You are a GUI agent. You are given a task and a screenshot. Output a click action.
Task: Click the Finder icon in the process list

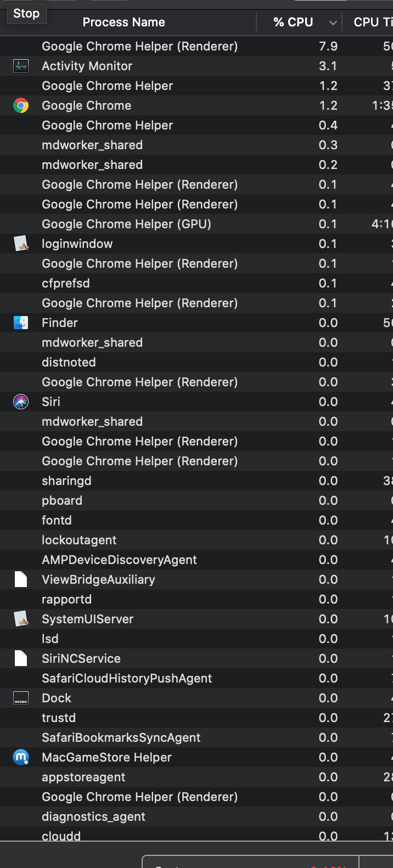coord(20,323)
